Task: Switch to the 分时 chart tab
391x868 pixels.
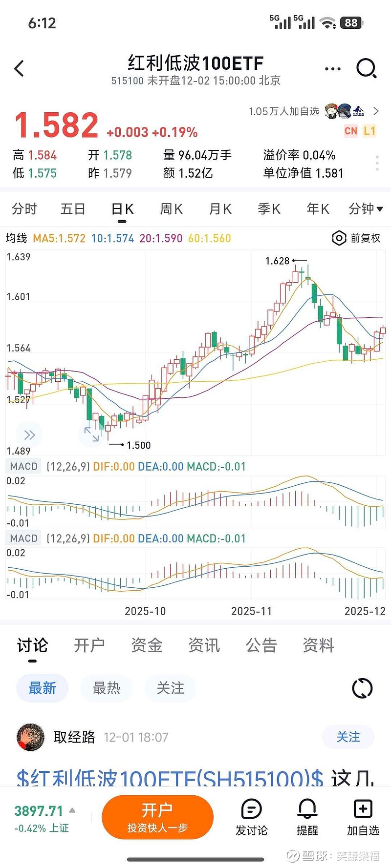Action: click(24, 209)
